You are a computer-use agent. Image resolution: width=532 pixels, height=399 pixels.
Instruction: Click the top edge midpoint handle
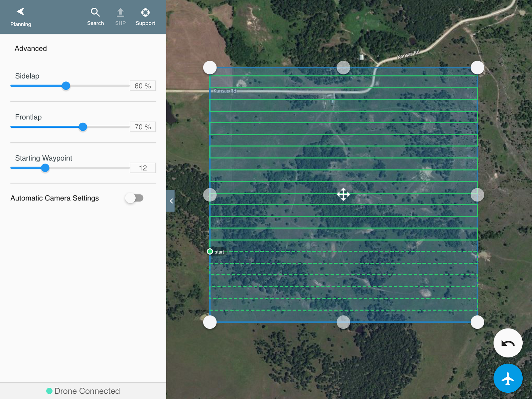pos(343,67)
